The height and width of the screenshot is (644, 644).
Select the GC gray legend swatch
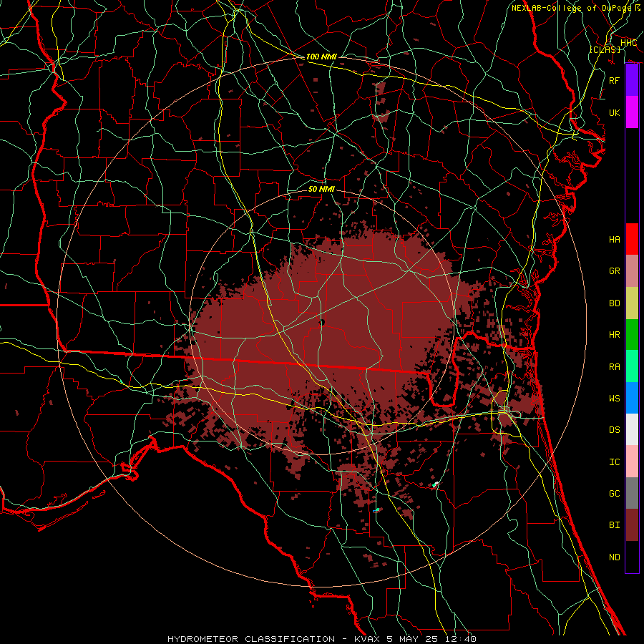tap(632, 493)
